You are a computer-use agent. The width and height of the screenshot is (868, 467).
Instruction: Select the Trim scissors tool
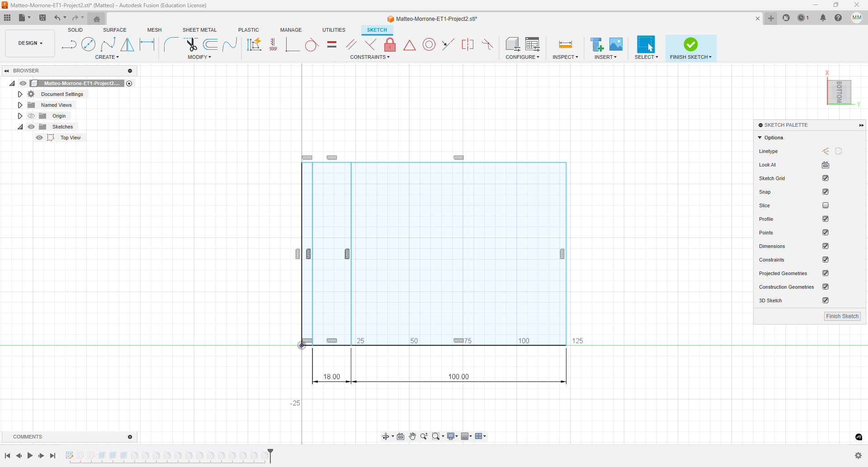(x=191, y=44)
